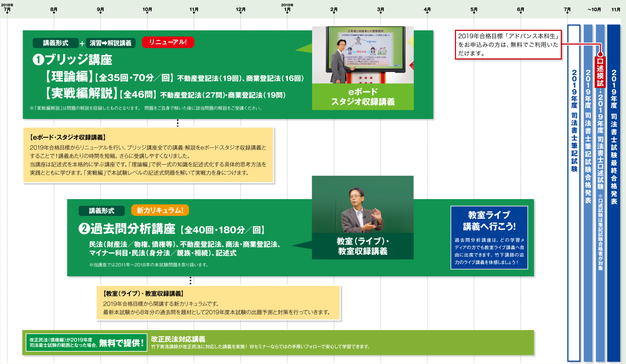Select the red リニューアル! badge

[x=168, y=43]
